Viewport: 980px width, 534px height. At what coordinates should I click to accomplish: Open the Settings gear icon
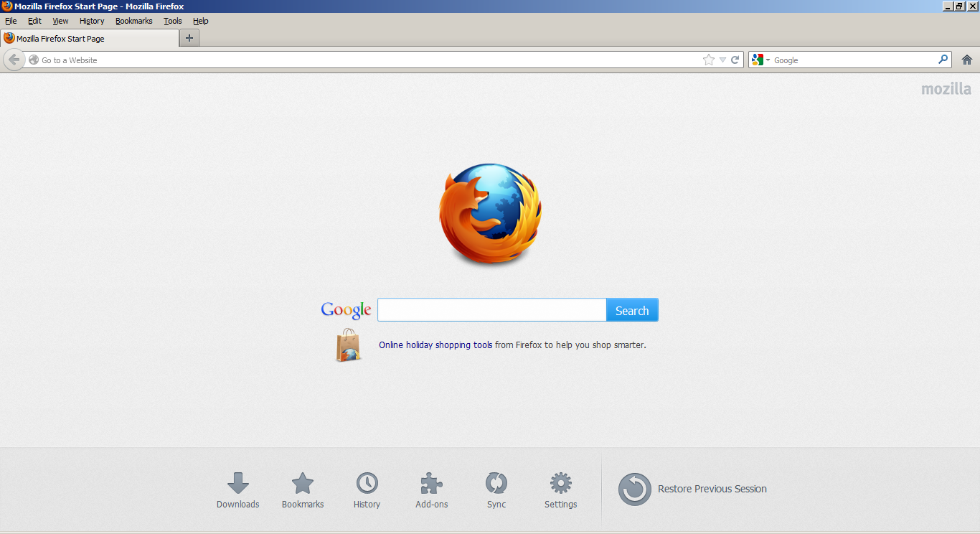pos(560,483)
